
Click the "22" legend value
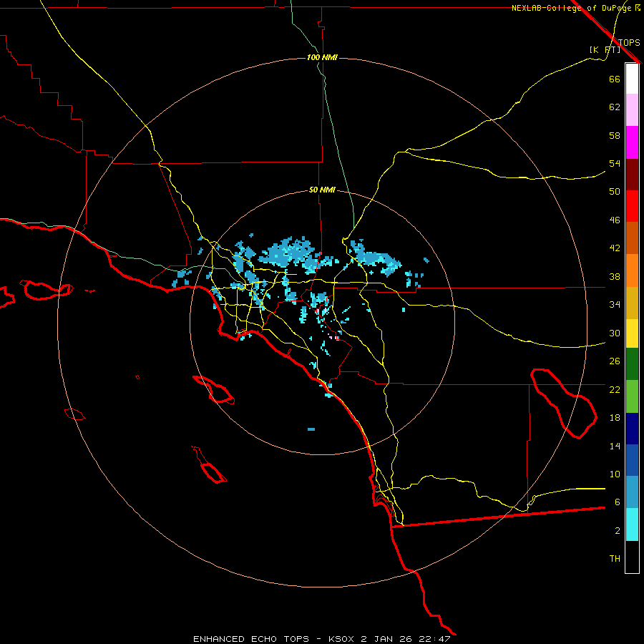(615, 389)
